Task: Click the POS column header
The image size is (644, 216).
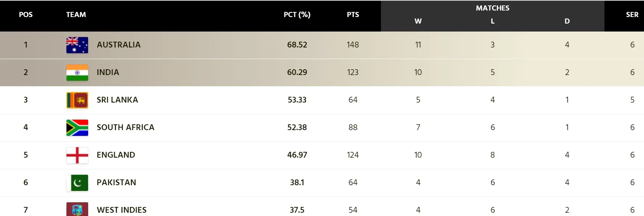Action: [26, 14]
